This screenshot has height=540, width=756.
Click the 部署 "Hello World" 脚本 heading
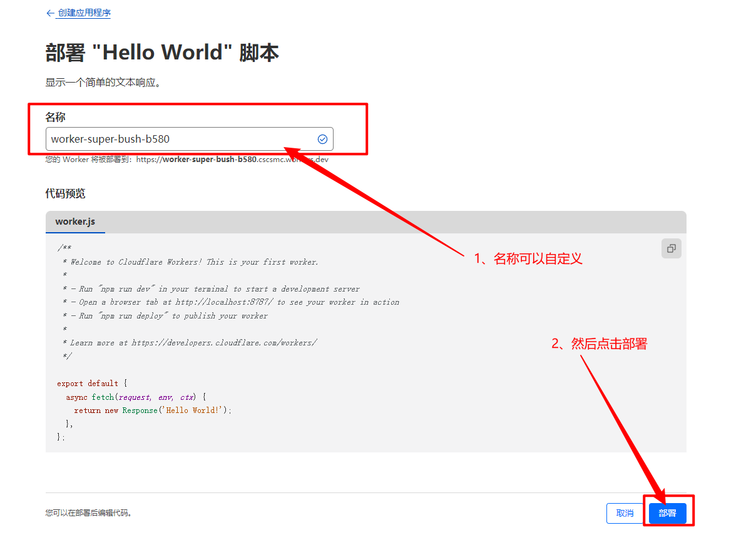point(162,53)
